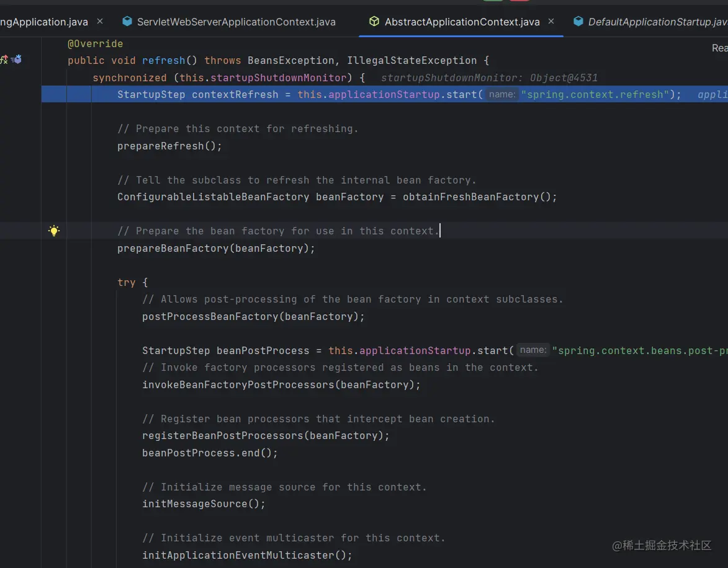728x568 pixels.
Task: Click the ConfigurableListableBeanFactory type name
Action: (x=213, y=197)
